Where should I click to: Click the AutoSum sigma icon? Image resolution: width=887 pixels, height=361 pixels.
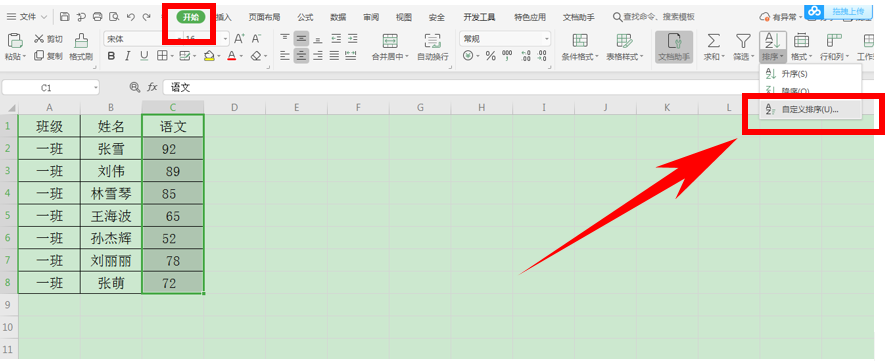[714, 40]
